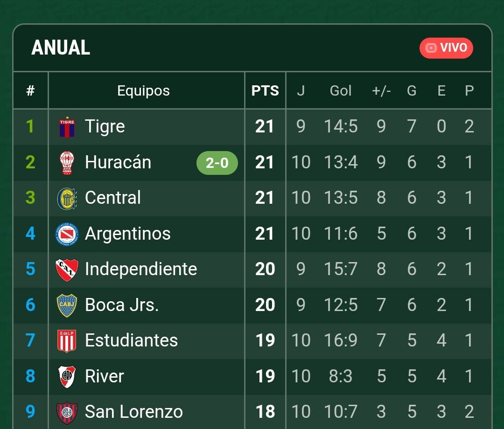Click the Equipos column header
This screenshot has height=429, width=504.
tap(143, 90)
